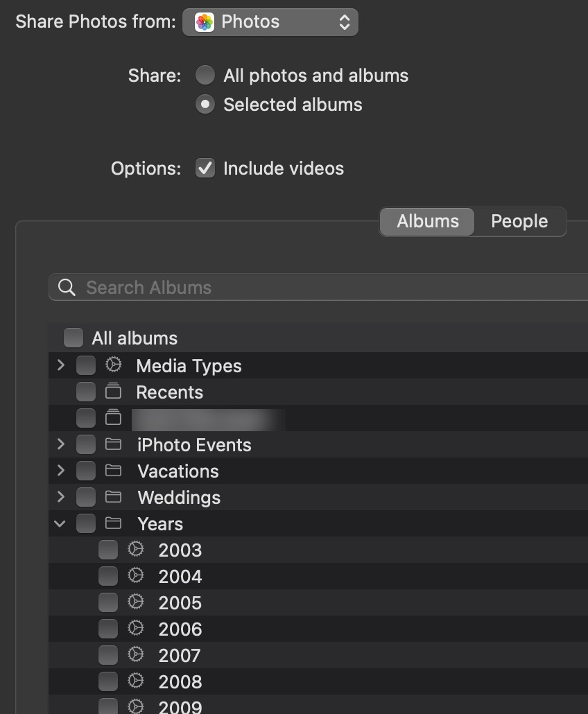Click the magnifying glass in the search field
The width and height of the screenshot is (588, 714).
coord(66,286)
